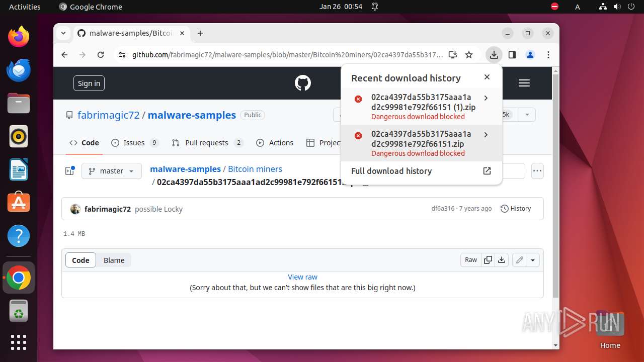The image size is (644, 362).
Task: Edit file pencil icon
Action: click(520, 260)
